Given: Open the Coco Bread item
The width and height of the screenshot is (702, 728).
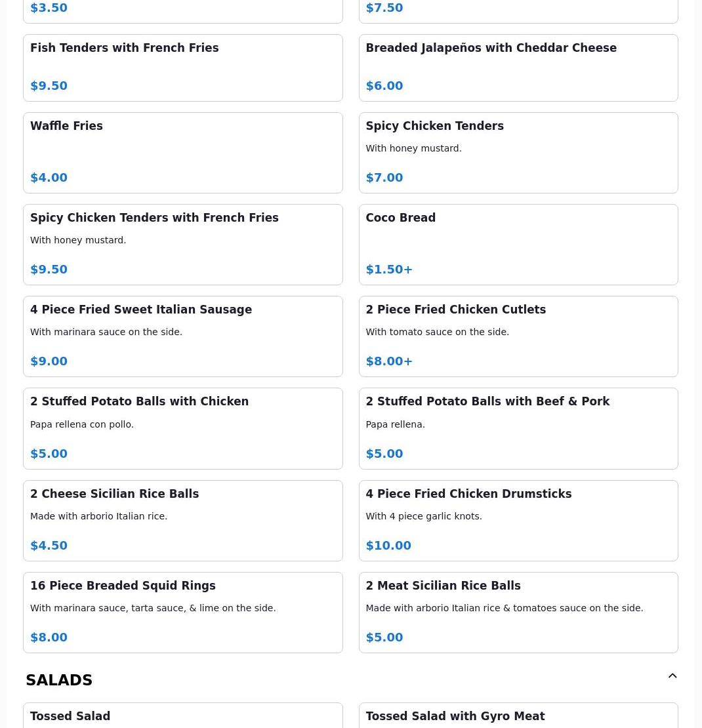Looking at the screenshot, I should click(x=518, y=244).
